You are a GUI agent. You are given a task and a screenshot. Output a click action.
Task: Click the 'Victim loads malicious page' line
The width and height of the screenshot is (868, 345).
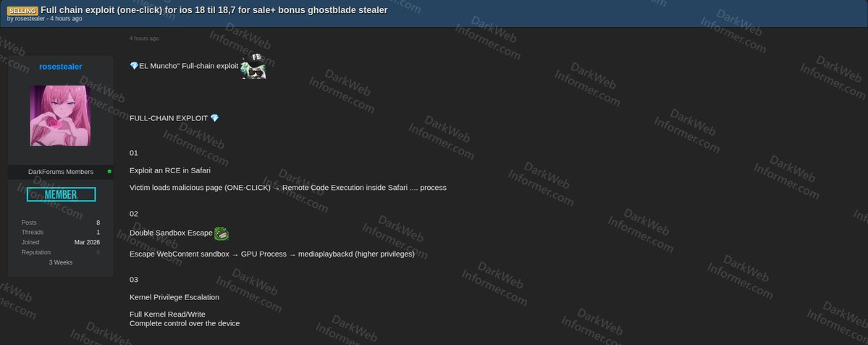coord(288,188)
